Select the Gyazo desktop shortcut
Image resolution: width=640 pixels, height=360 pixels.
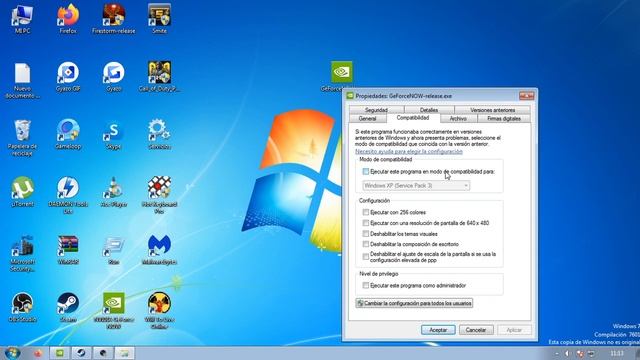113,77
